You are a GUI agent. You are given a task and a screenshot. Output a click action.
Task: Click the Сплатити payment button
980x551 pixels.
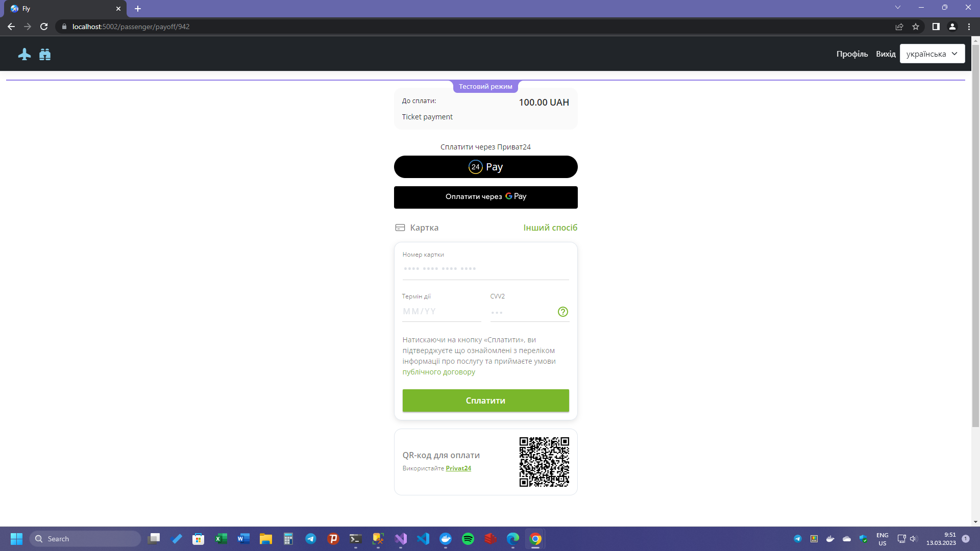tap(485, 400)
